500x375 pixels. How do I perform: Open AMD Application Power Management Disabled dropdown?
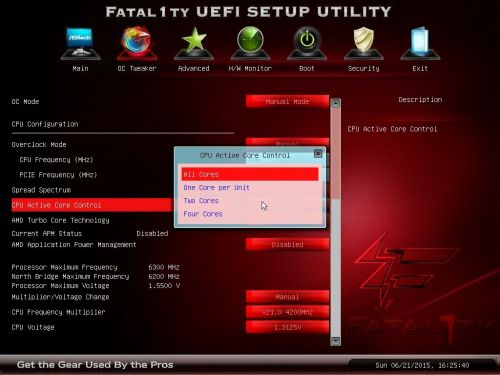(x=287, y=244)
